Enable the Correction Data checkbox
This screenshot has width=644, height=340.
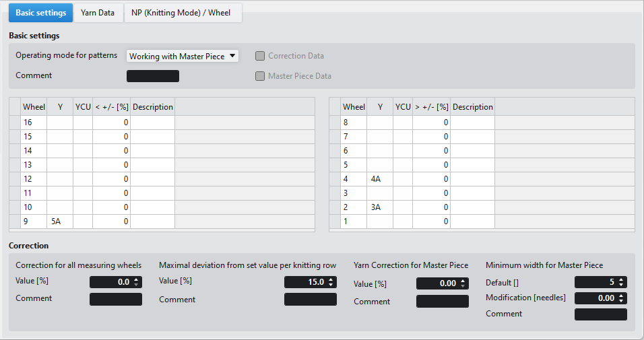coord(260,56)
